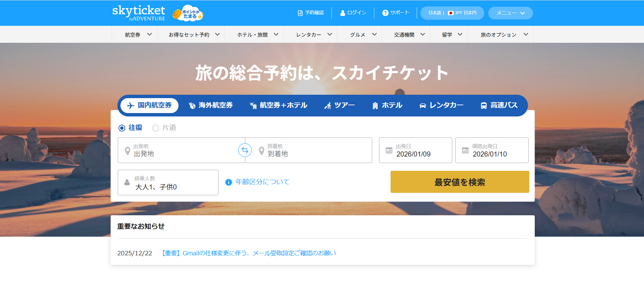Image resolution: width=644 pixels, height=292 pixels.
Task: Select the 往復 round-trip radio button
Action: click(x=122, y=128)
